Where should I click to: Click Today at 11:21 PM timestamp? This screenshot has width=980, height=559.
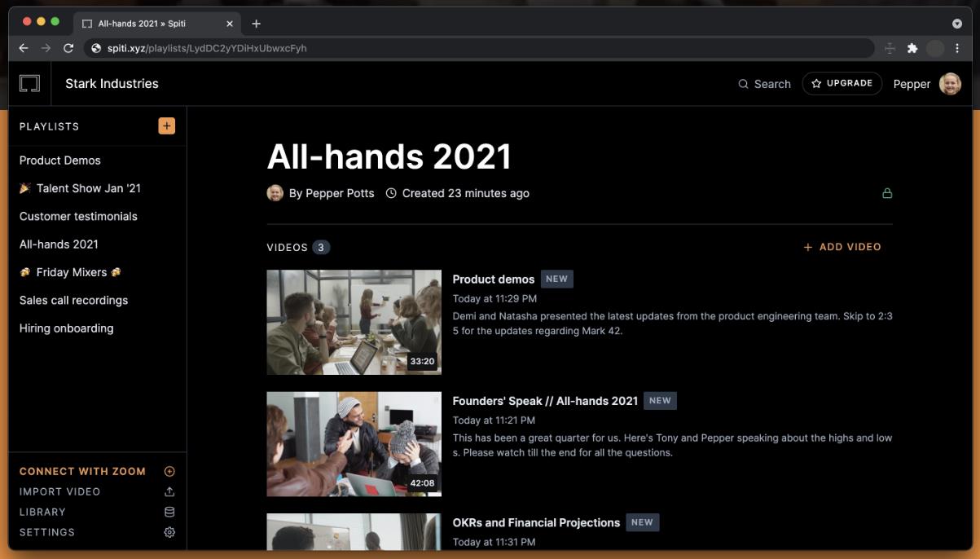pos(494,420)
